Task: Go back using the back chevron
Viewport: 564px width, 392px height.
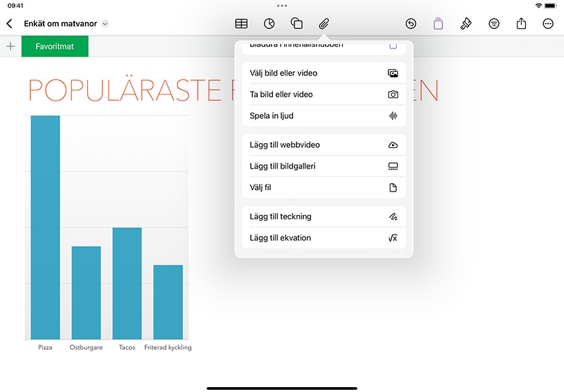Action: pos(10,24)
